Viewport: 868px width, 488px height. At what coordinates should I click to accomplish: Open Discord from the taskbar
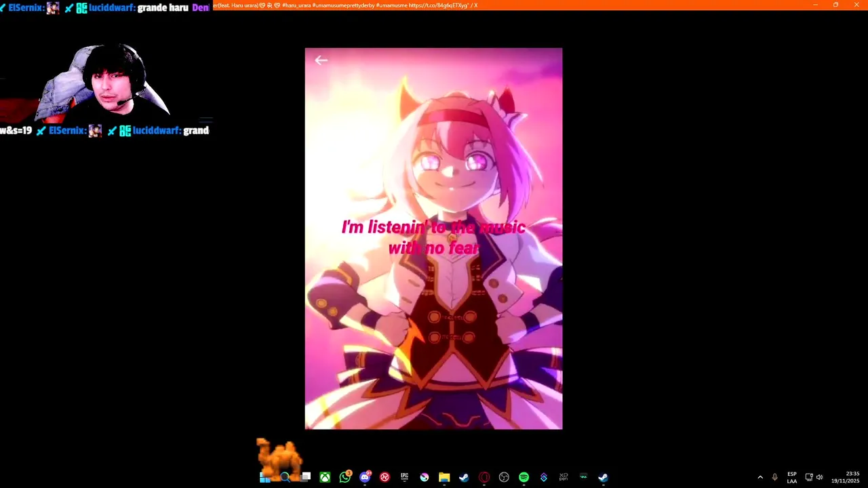(366, 477)
